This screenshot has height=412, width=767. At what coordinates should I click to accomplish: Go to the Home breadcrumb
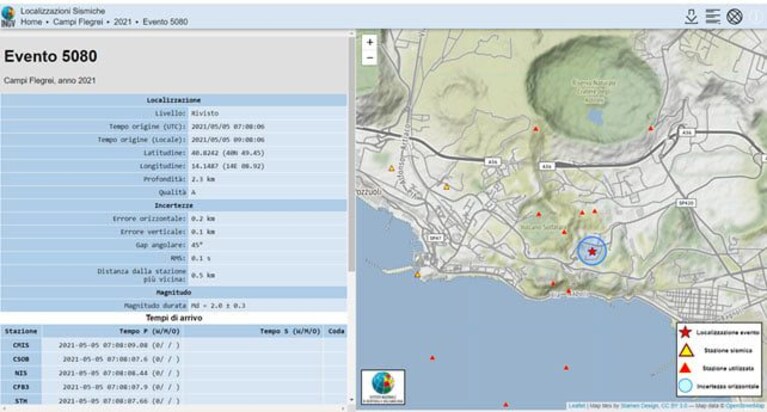point(31,22)
